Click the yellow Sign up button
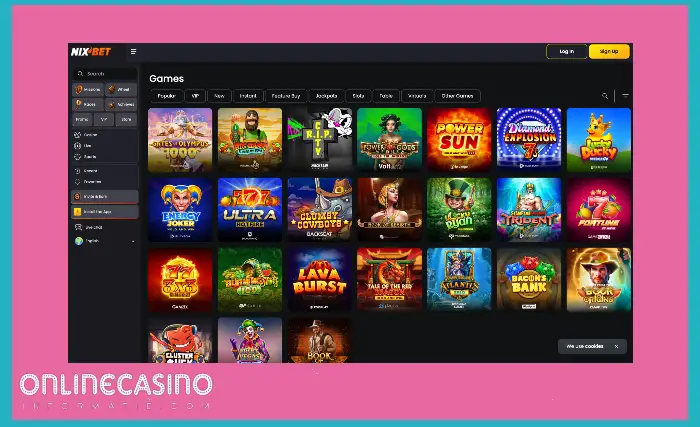This screenshot has height=427, width=700. pyautogui.click(x=609, y=52)
